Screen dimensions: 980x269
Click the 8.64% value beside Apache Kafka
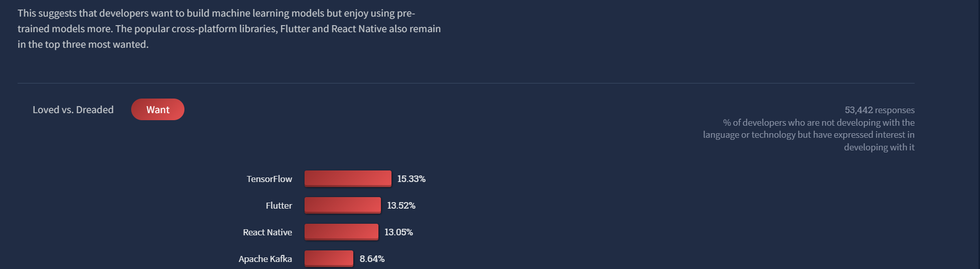coord(372,259)
